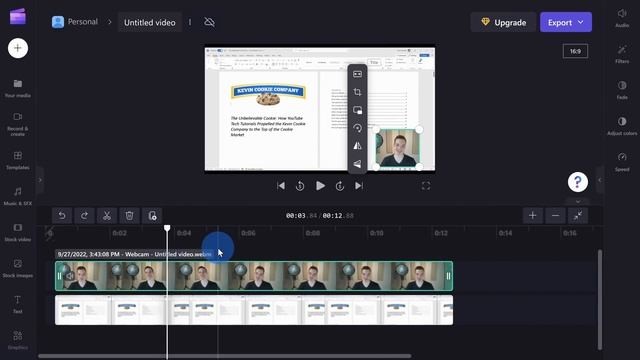
Task: Forward five seconds
Action: pos(340,186)
